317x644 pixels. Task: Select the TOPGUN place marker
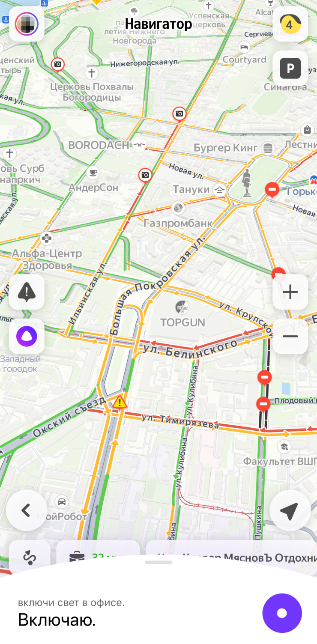pos(182,314)
